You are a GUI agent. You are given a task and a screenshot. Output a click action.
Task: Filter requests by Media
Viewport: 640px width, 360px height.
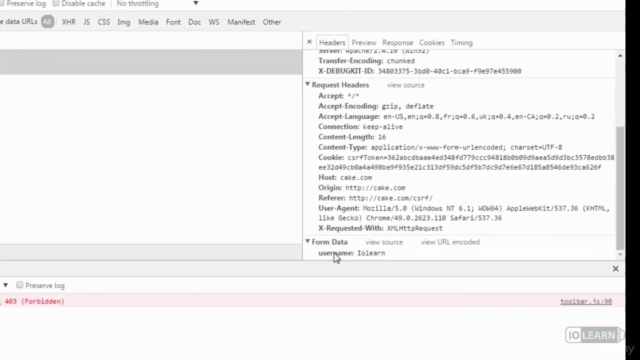click(x=148, y=22)
